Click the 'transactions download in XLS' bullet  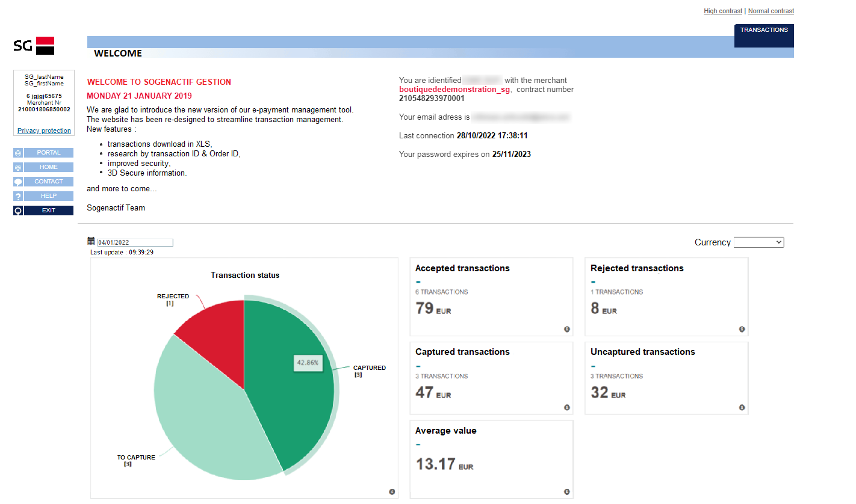160,144
